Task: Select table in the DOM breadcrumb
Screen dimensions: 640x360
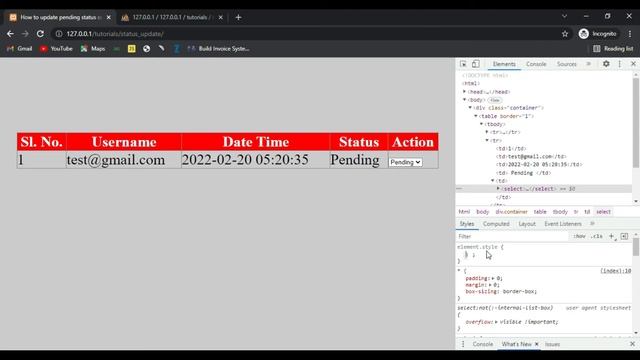Action: [540, 212]
